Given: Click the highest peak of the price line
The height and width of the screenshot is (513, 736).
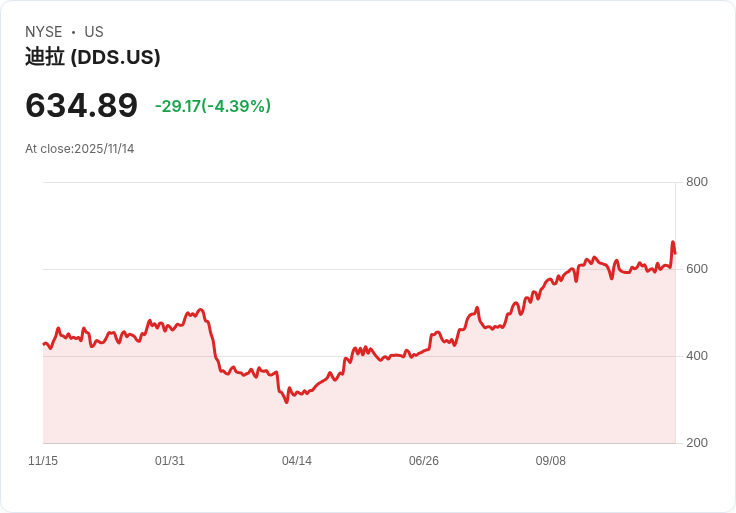Looking at the screenshot, I should 673,243.
